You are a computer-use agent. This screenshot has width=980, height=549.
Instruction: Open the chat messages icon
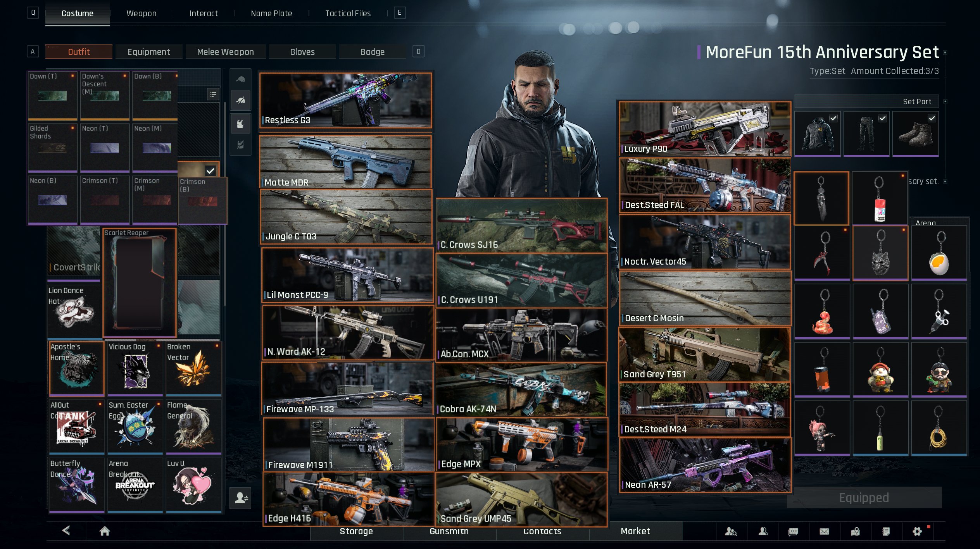point(793,532)
